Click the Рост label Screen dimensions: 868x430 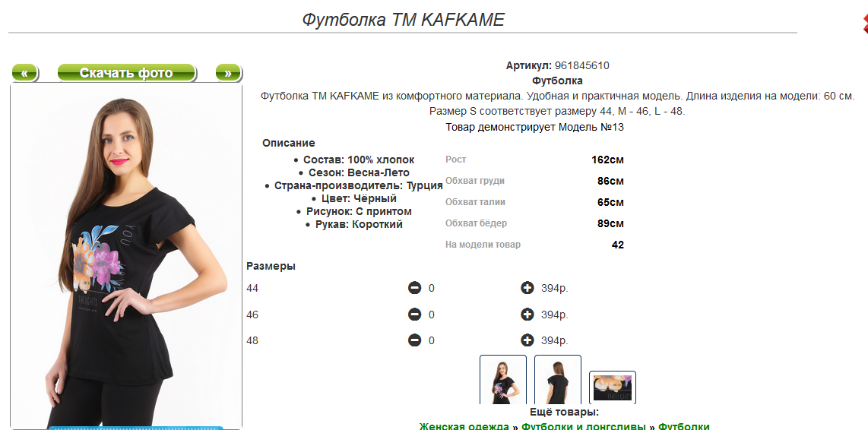click(x=455, y=160)
